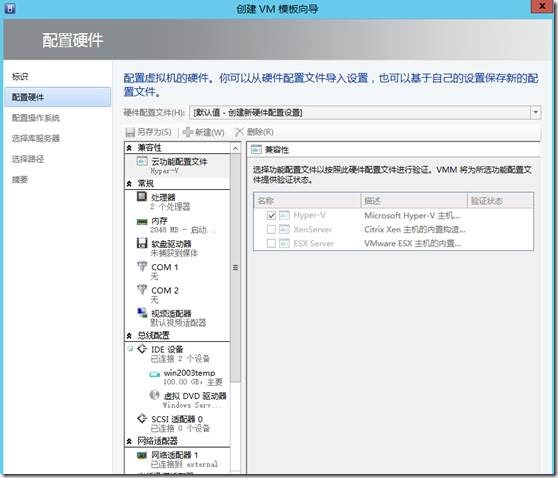Click the cloud capability profile icon
This screenshot has width=558, height=478.
tap(142, 161)
